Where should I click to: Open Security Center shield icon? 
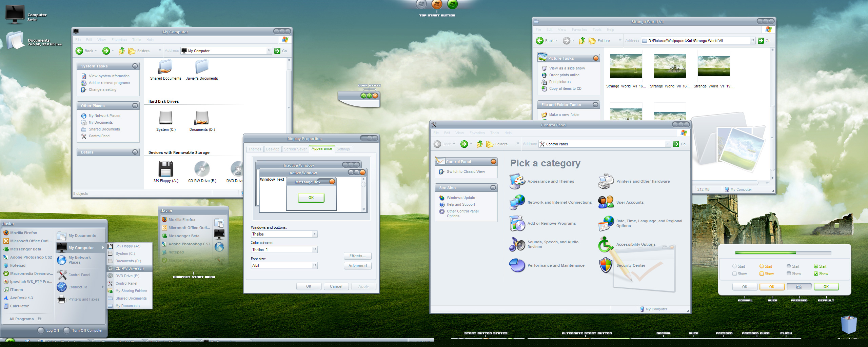click(606, 265)
